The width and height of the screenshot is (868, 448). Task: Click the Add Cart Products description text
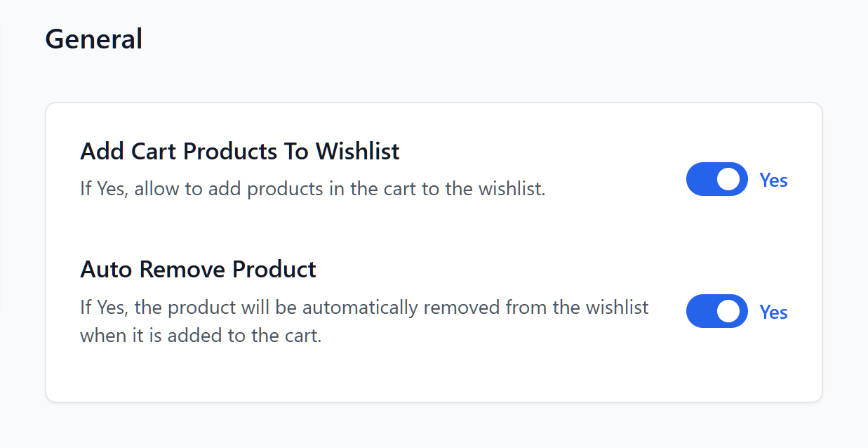[x=312, y=189]
